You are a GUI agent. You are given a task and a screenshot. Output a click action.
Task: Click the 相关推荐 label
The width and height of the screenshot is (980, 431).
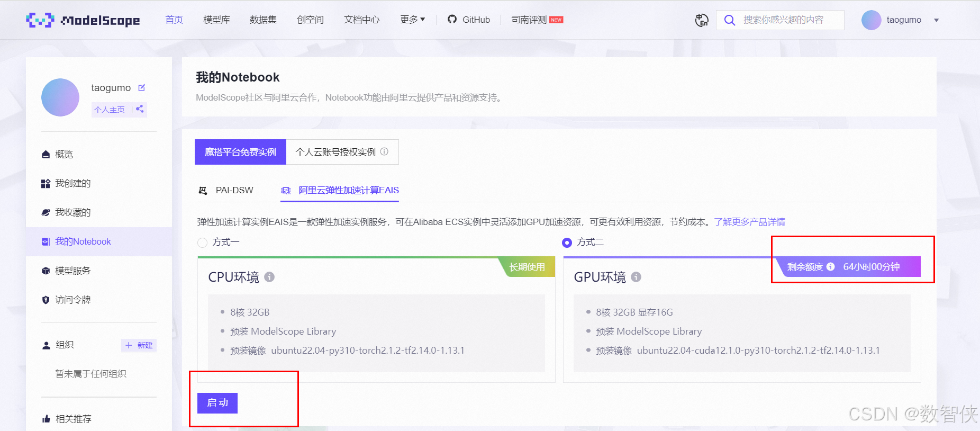[x=74, y=419]
